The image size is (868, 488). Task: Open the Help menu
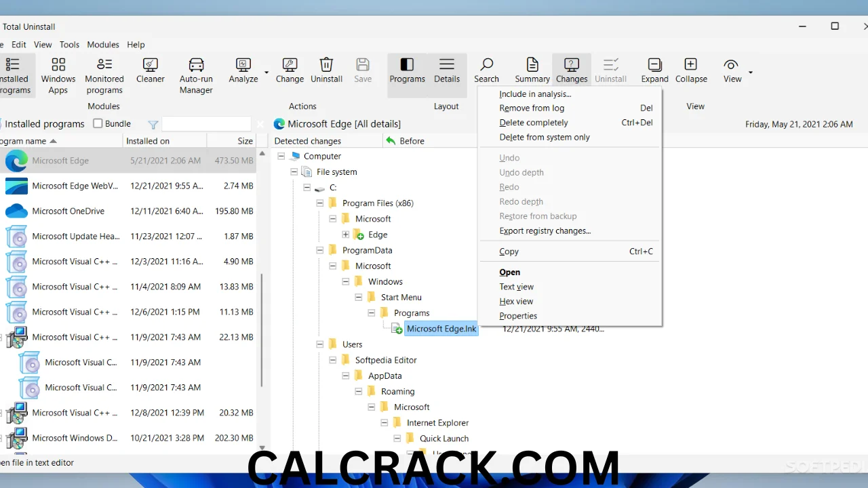click(136, 45)
